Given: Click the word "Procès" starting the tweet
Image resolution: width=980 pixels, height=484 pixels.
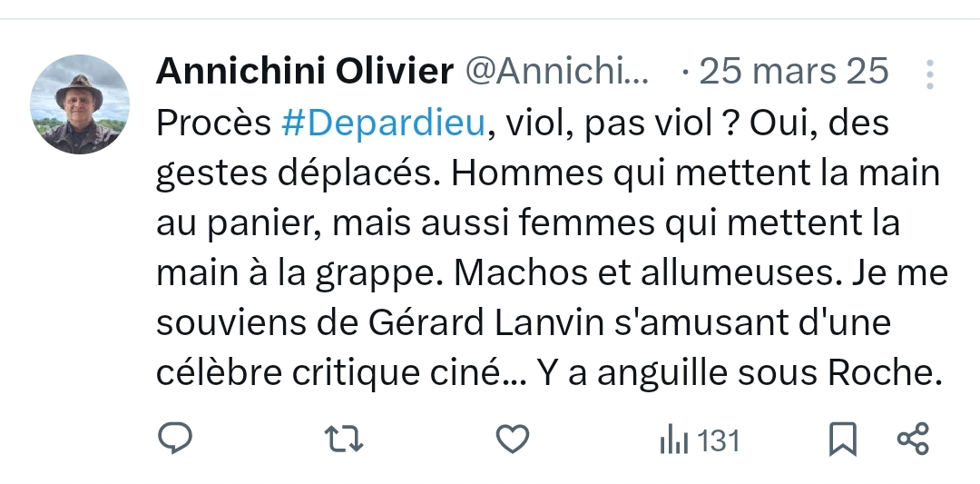Looking at the screenshot, I should pos(213,123).
